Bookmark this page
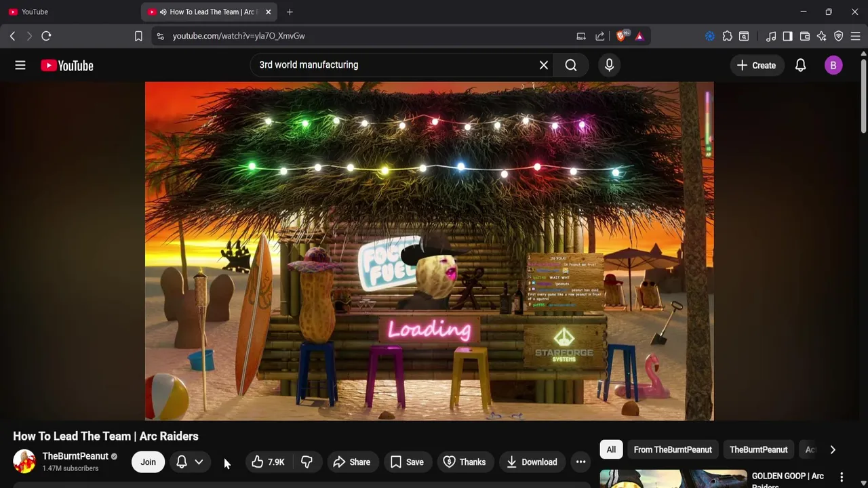 [x=138, y=36]
